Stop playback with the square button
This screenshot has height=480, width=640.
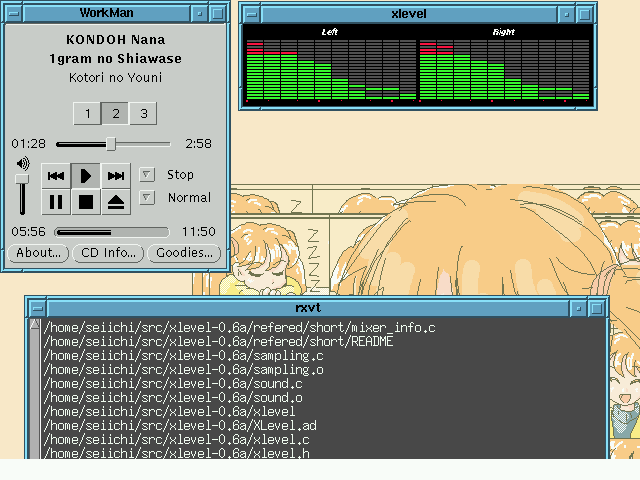click(x=86, y=202)
